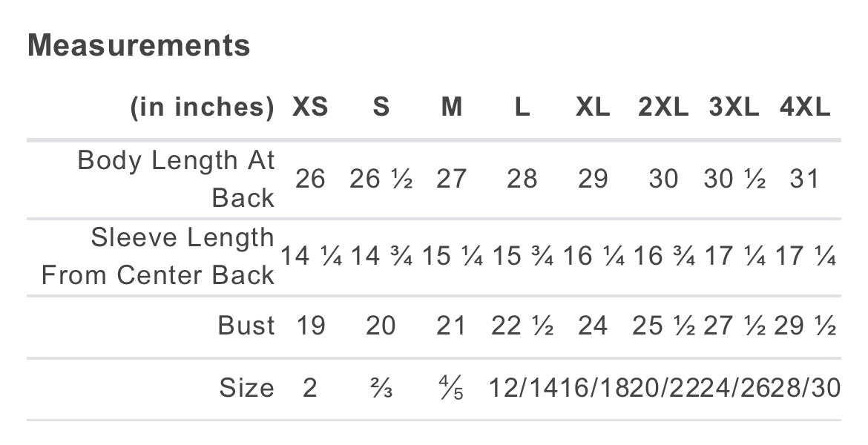868x445 pixels.
Task: Select the 4XL column header
Action: [x=805, y=106]
